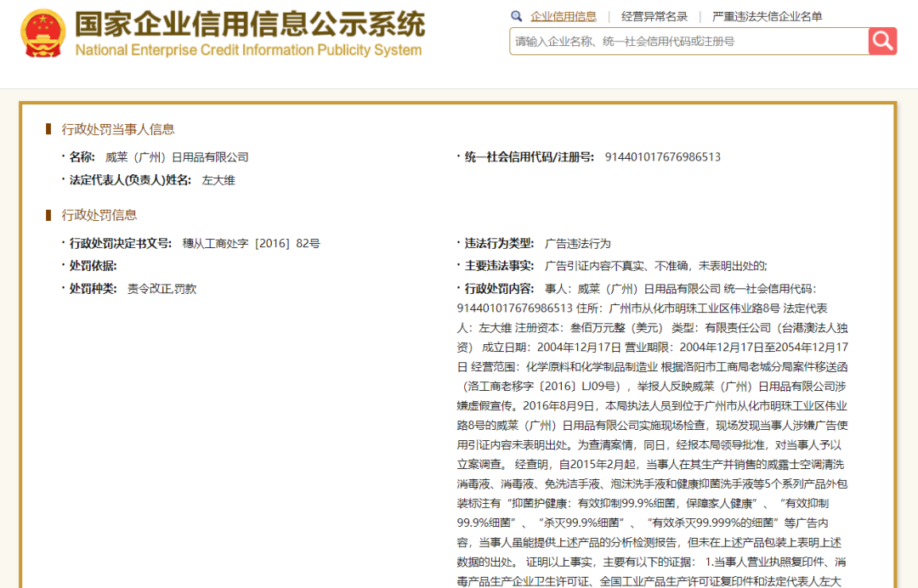Click the national emblem logo
The width and height of the screenshot is (918, 588).
pyautogui.click(x=42, y=33)
